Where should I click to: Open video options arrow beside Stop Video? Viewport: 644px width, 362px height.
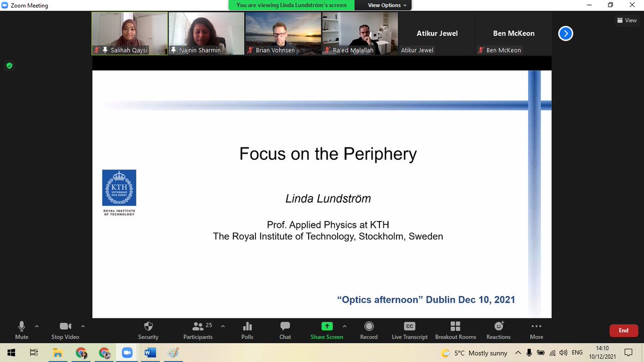[83, 326]
